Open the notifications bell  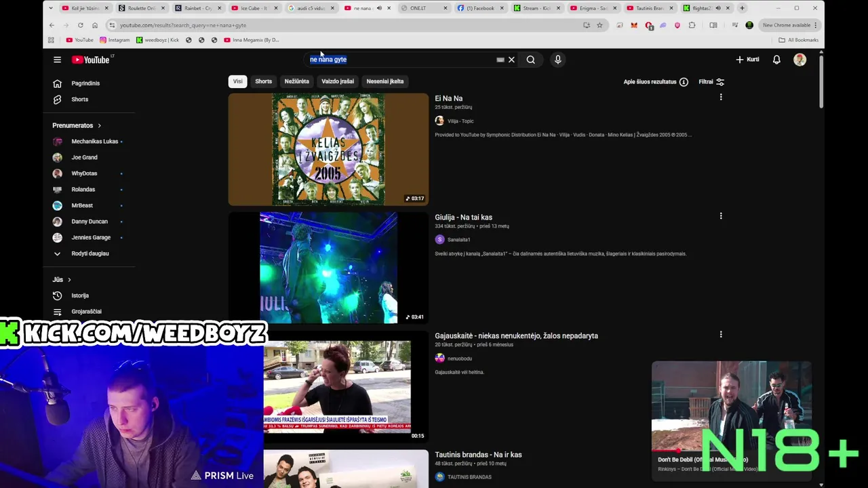tap(776, 60)
